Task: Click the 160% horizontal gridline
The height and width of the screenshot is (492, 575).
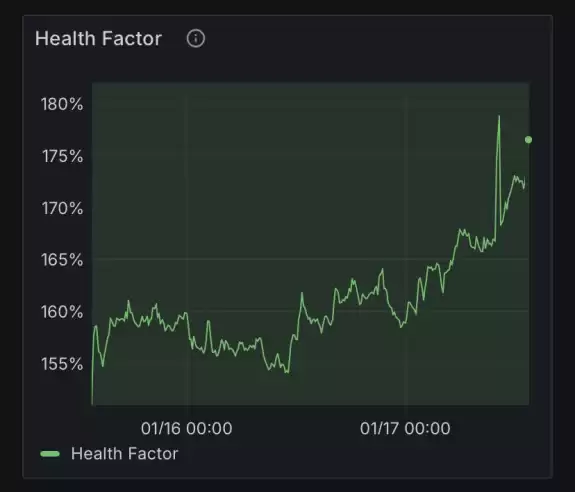Action: coord(310,311)
